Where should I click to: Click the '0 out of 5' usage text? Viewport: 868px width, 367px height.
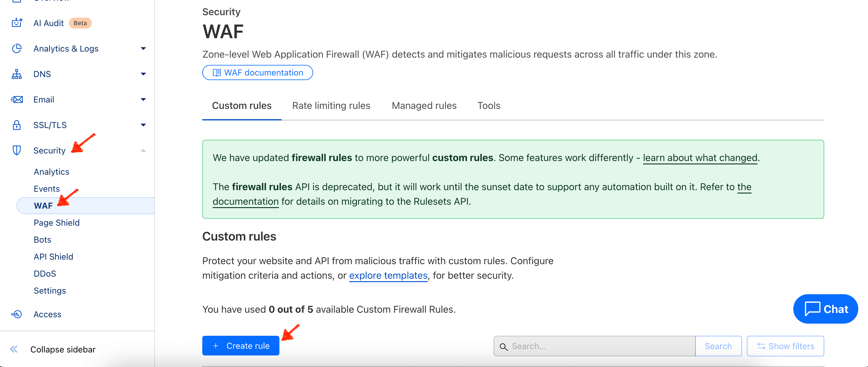291,309
